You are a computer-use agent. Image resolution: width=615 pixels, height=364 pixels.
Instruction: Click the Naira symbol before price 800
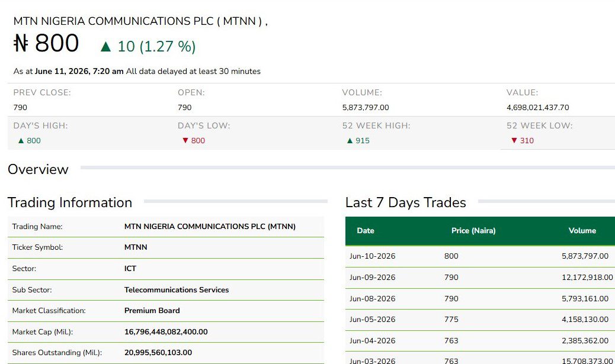click(21, 43)
